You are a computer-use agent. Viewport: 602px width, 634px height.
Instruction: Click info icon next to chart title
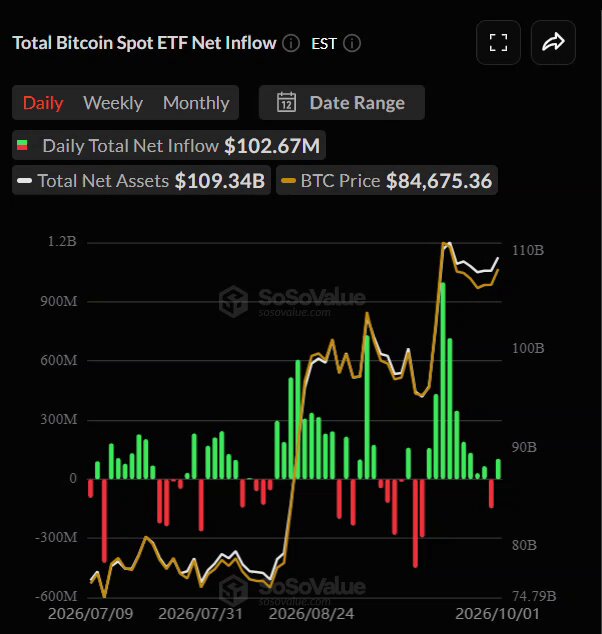click(x=291, y=43)
